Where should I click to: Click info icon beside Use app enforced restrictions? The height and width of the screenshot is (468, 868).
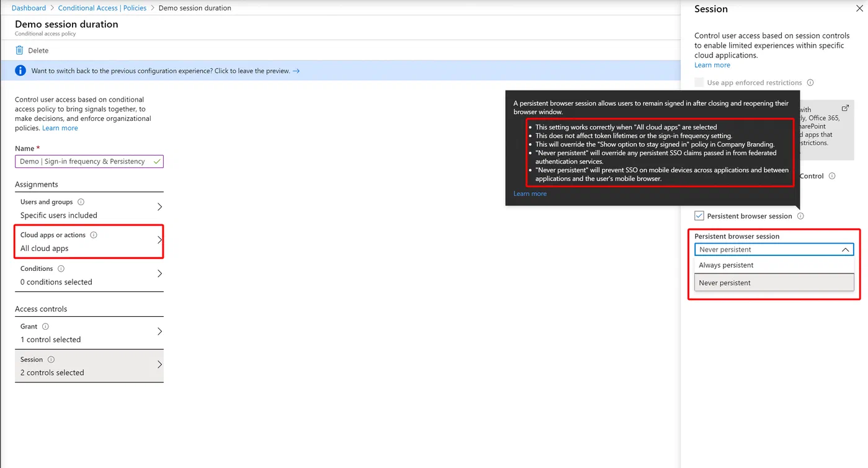click(810, 82)
